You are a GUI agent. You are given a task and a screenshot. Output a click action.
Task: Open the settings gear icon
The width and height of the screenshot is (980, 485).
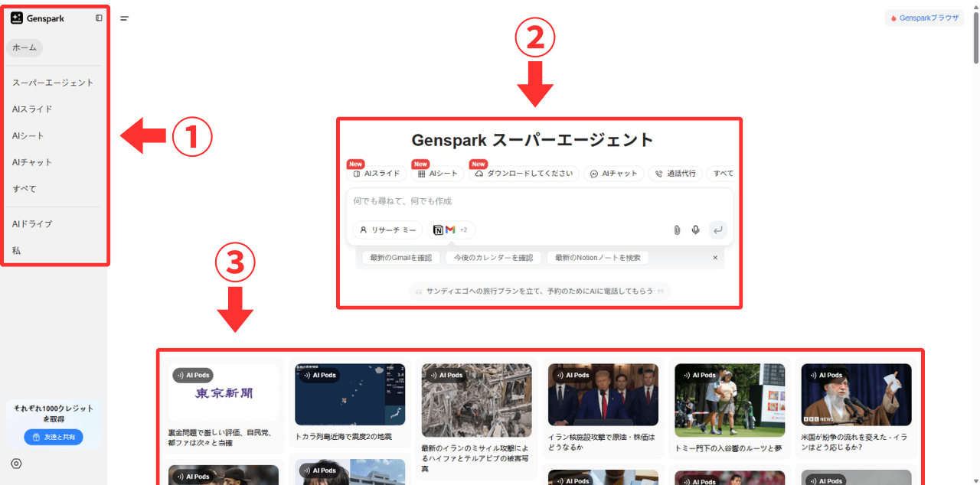pos(17,464)
